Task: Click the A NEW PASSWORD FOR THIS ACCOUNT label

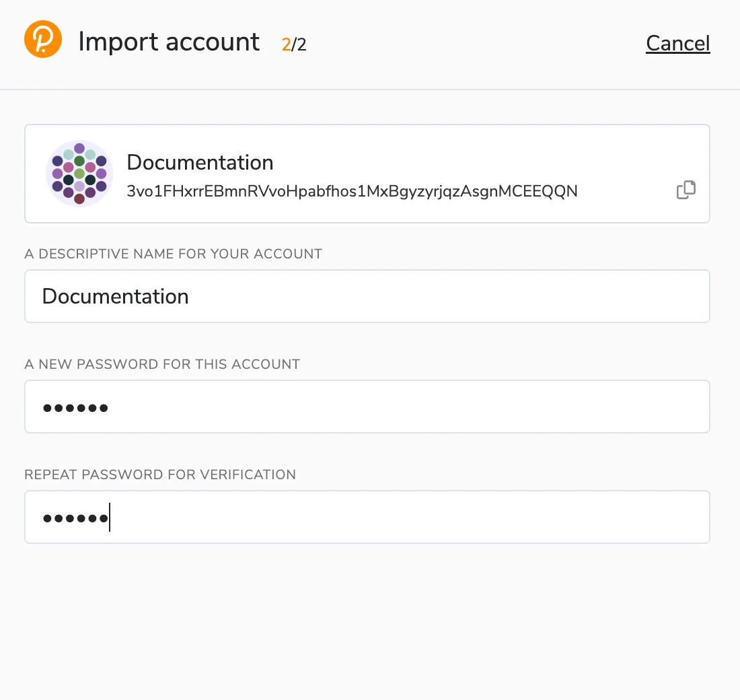Action: coord(161,364)
